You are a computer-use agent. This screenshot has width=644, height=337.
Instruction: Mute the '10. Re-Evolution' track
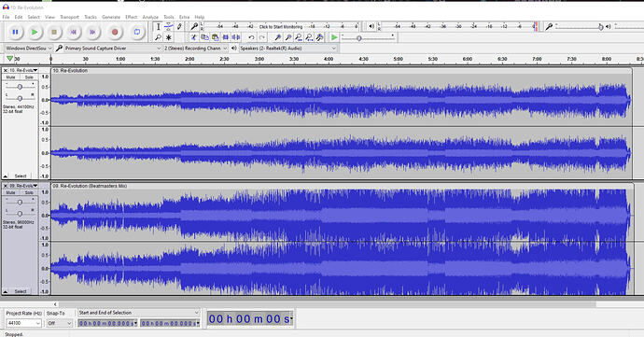tap(10, 77)
